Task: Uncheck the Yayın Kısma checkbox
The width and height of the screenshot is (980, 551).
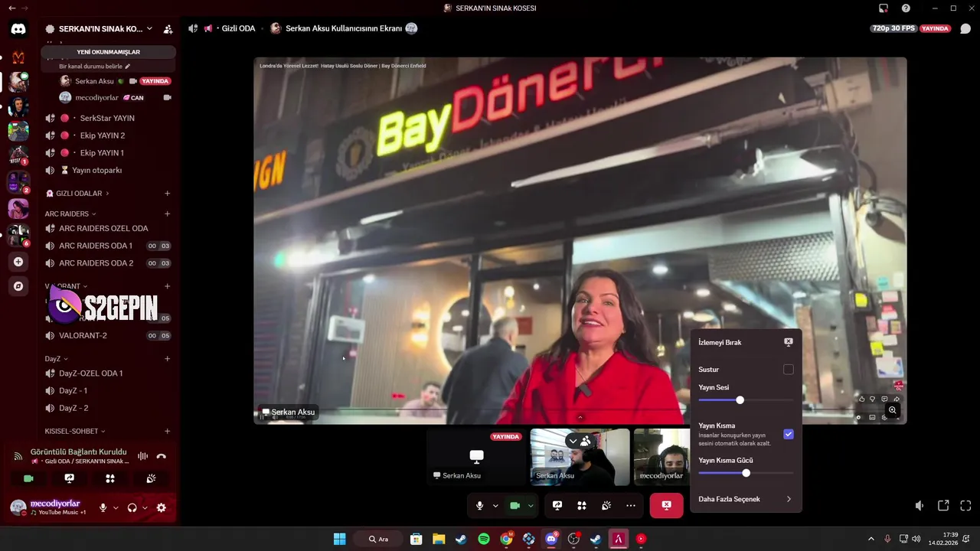Action: click(x=789, y=434)
